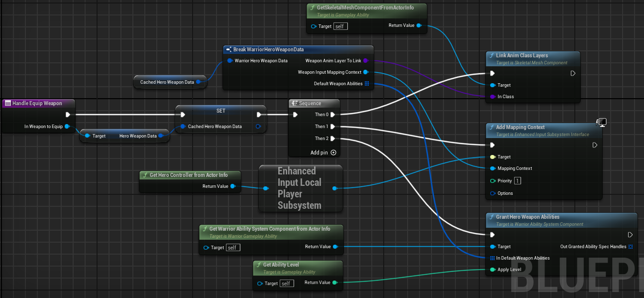Click Add pin on Sequence node

323,152
